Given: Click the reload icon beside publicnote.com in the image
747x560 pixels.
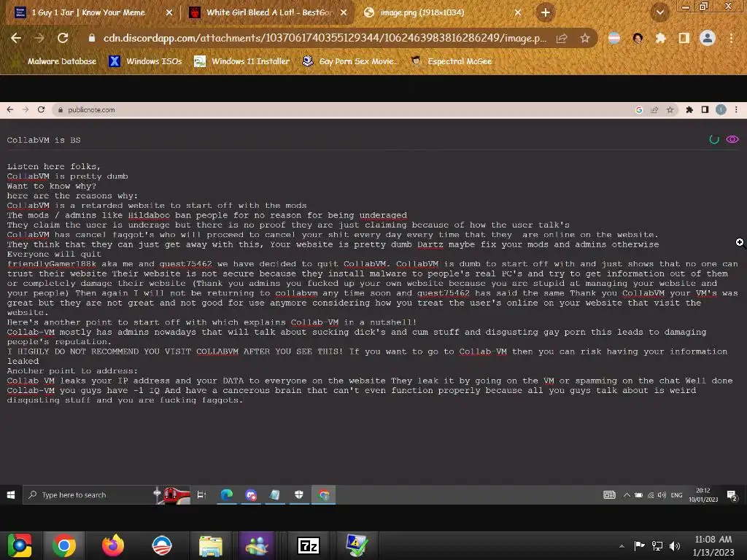Looking at the screenshot, I should (41, 109).
